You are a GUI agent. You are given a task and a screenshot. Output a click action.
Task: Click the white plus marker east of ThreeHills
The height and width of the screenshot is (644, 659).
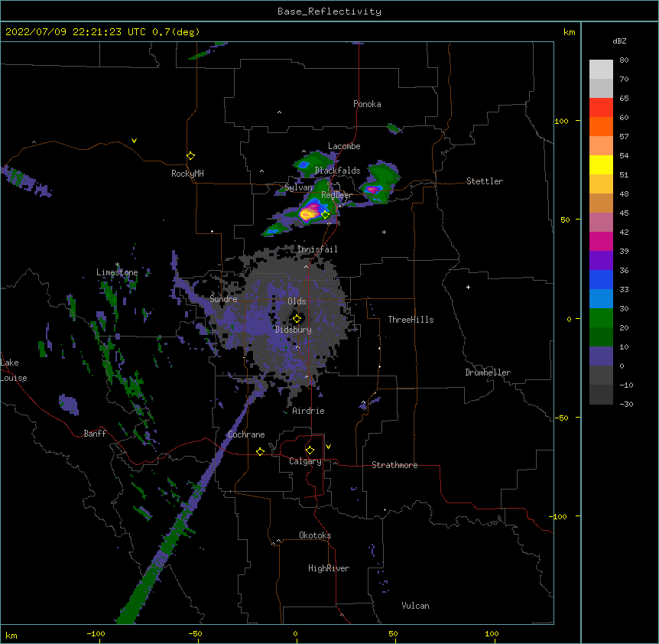click(468, 287)
